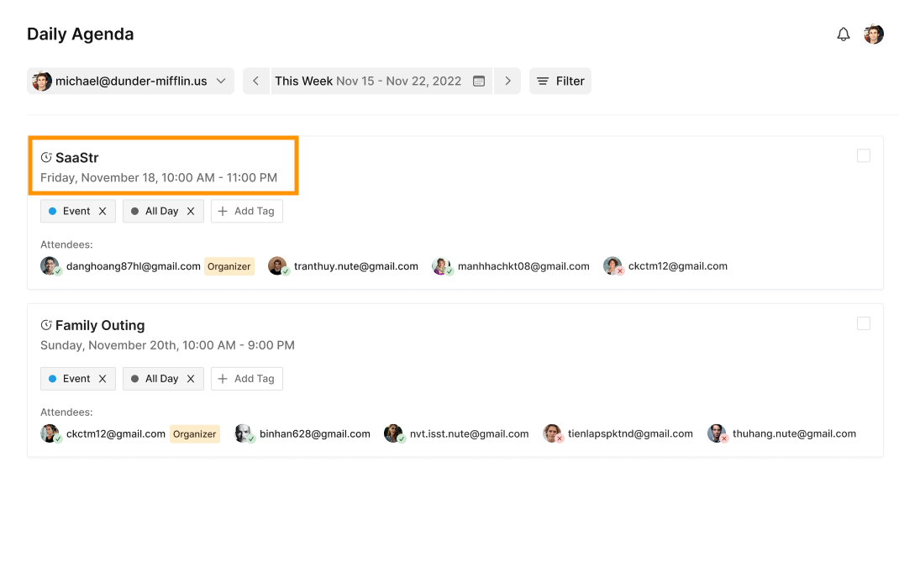This screenshot has width=899, height=588.
Task: Click the Organizer badge in SaaStr
Action: (229, 266)
